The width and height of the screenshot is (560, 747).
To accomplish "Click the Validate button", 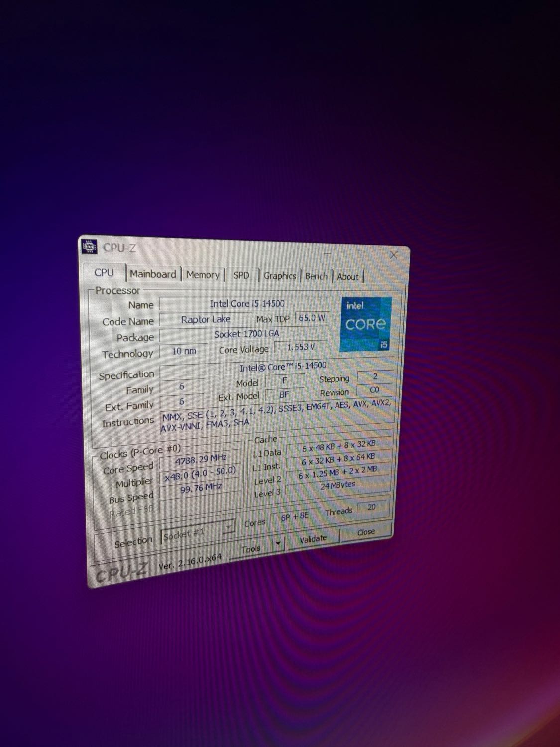I will point(313,539).
